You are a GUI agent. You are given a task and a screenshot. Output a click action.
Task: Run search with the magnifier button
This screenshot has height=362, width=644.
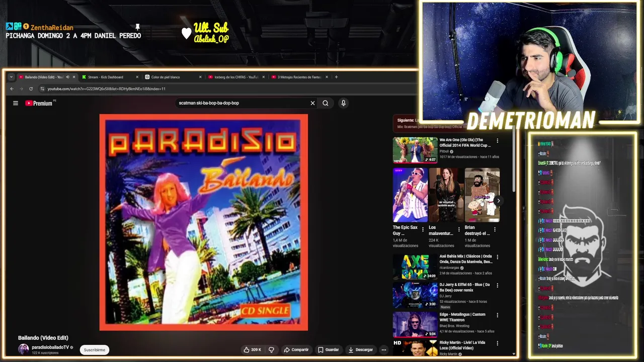(x=326, y=103)
